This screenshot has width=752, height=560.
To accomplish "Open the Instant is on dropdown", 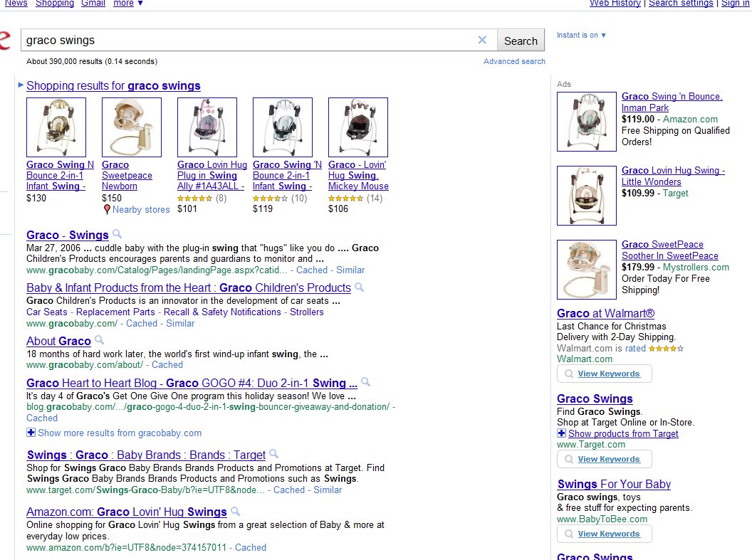I will click(x=581, y=35).
